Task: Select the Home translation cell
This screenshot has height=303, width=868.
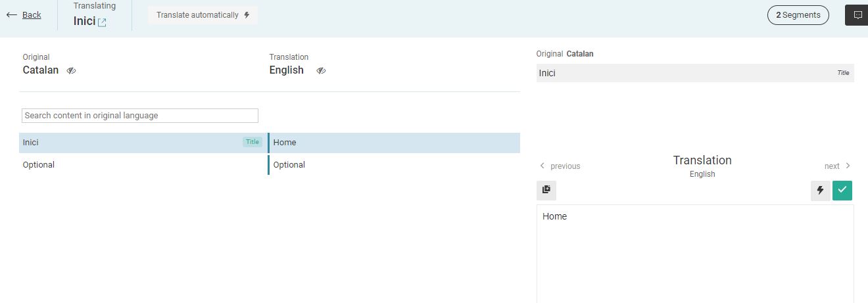Action: tap(395, 143)
